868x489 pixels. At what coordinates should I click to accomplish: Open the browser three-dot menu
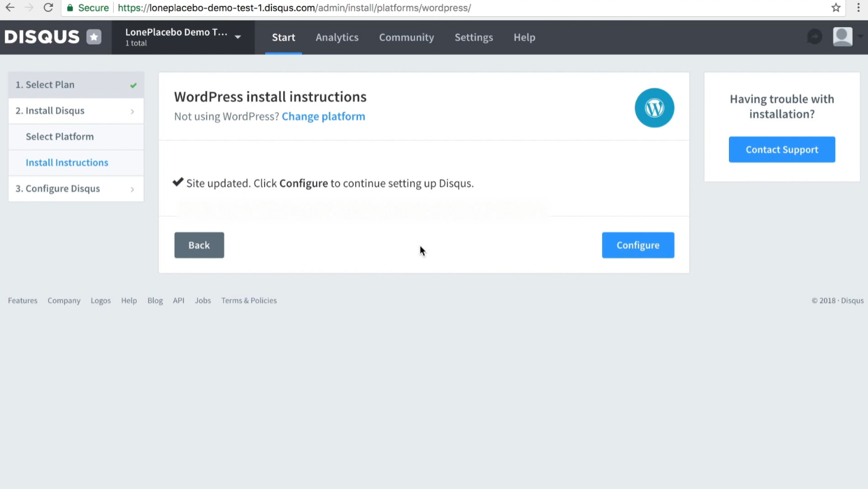click(858, 8)
